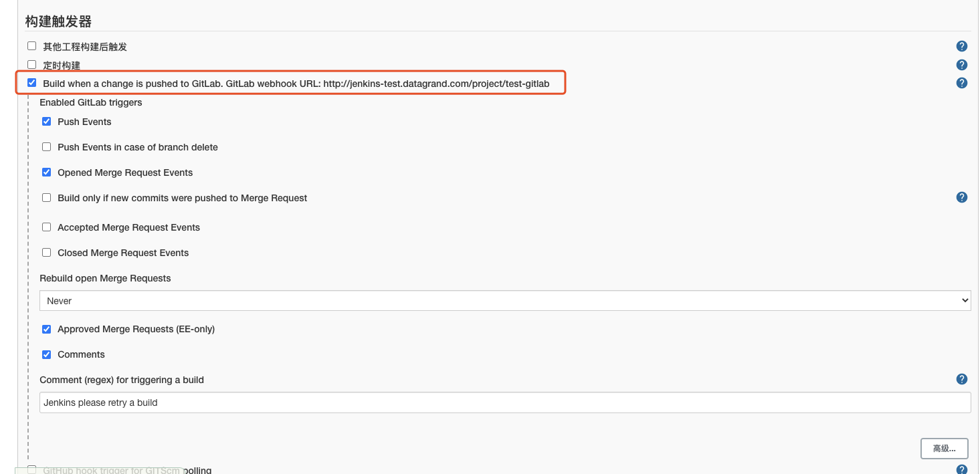Toggle Approved Merge Requests (EE-only) checkbox
Screen dimensions: 980x474
[x=46, y=329]
